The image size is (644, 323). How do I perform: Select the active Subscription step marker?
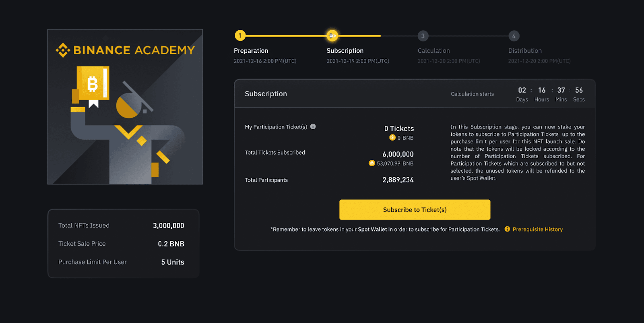pos(332,36)
